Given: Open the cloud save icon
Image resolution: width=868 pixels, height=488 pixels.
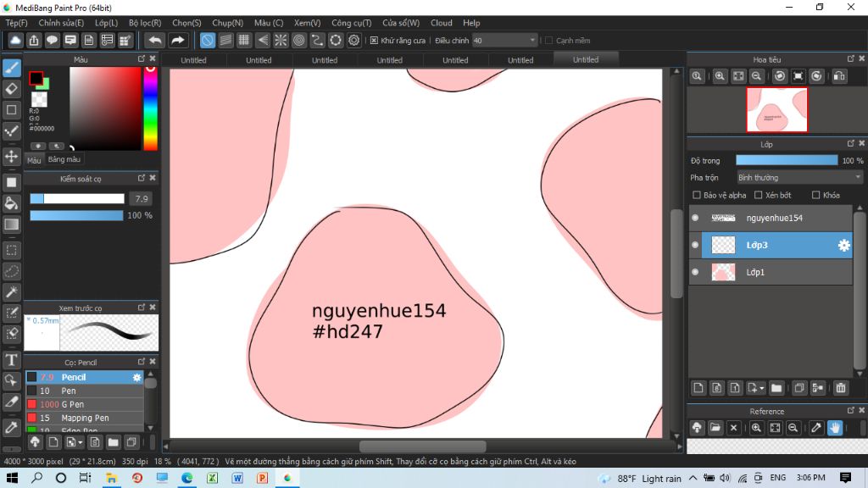Looking at the screenshot, I should pyautogui.click(x=15, y=41).
